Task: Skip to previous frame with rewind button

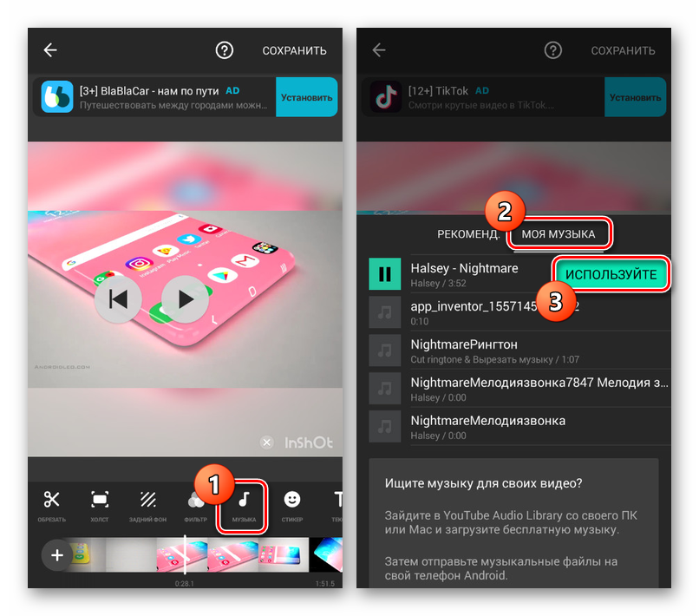Action: tap(118, 298)
